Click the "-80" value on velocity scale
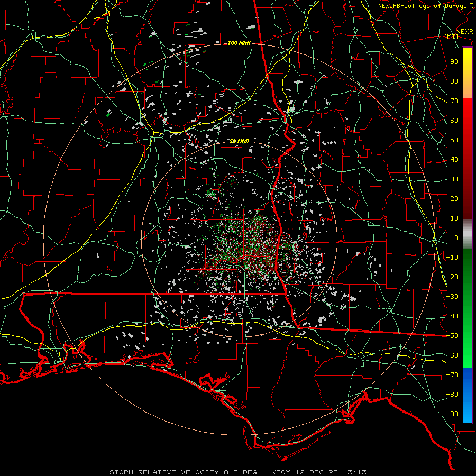The image size is (476, 476). tap(452, 395)
